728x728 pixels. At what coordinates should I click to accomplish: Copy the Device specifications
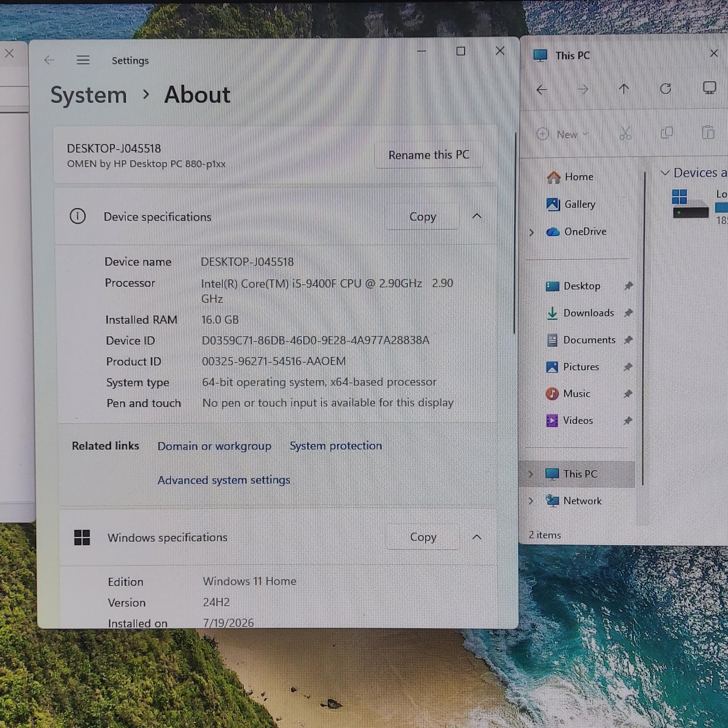(422, 217)
